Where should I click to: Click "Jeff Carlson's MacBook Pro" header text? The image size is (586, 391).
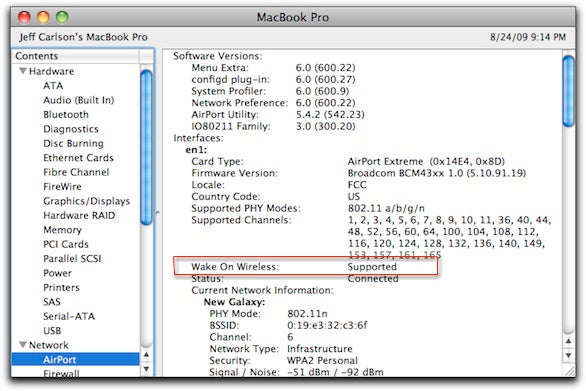pos(83,37)
